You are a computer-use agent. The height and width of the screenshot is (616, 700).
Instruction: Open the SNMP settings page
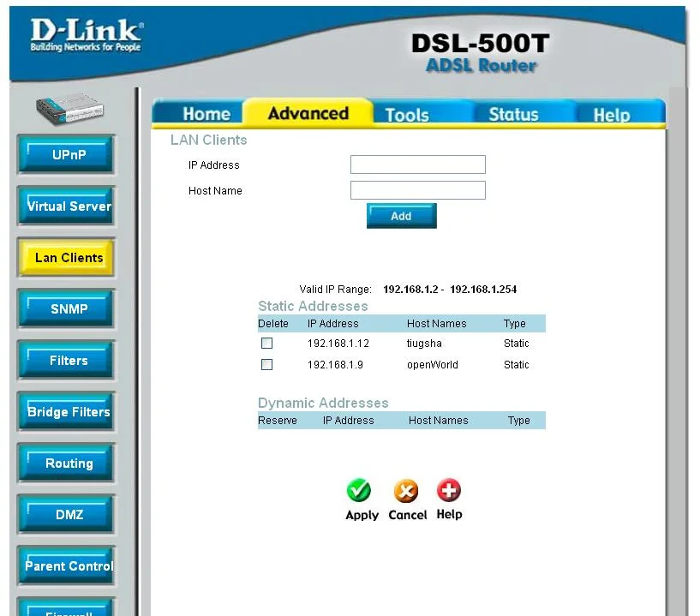[x=66, y=309]
